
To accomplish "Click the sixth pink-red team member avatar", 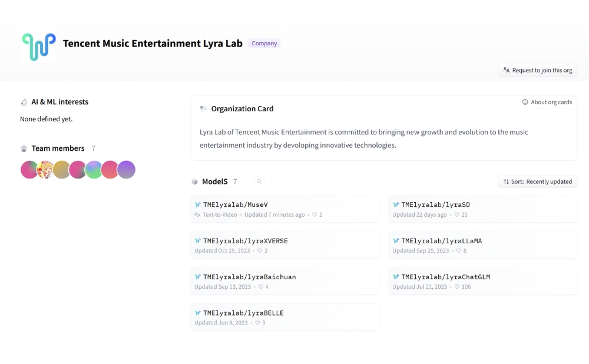I will pyautogui.click(x=110, y=170).
